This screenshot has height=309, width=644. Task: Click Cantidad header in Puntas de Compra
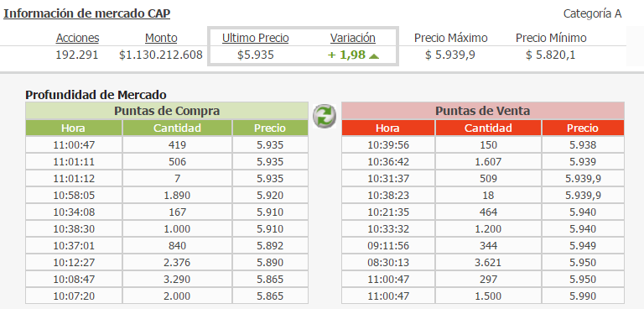[178, 128]
